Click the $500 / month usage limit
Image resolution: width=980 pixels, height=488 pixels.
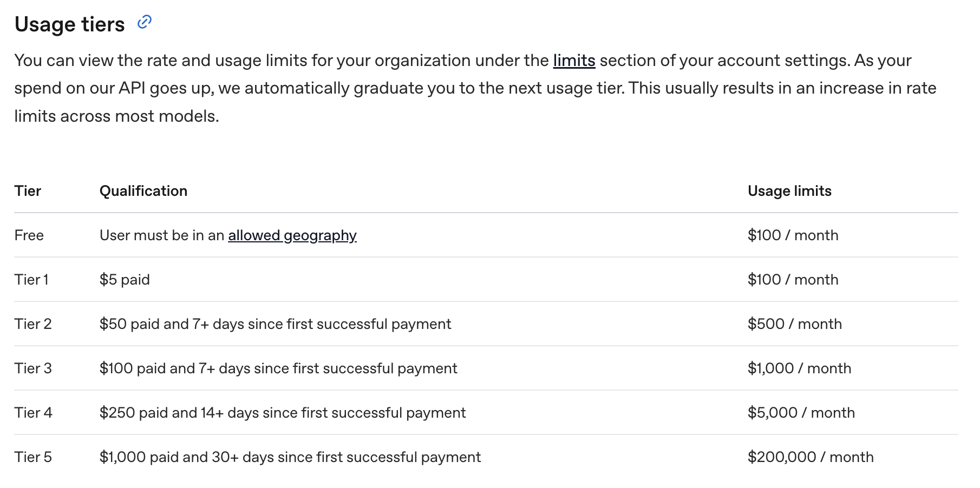click(795, 324)
